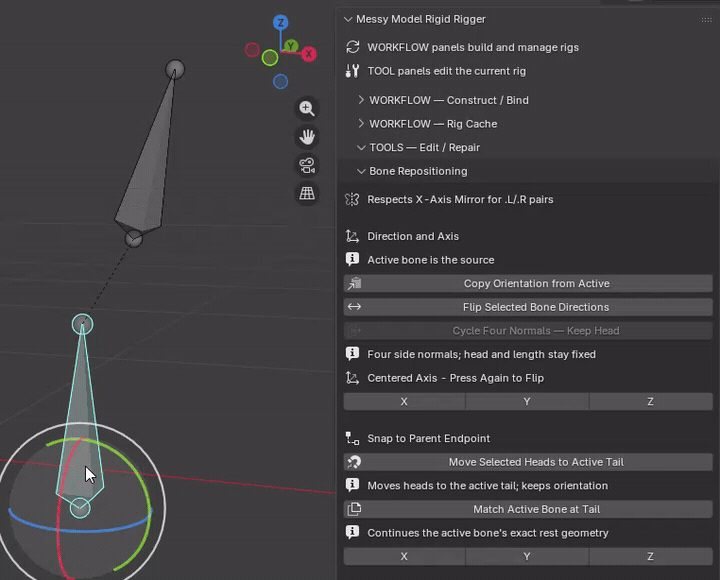Click the selected bone's head joint circle

[x=80, y=508]
